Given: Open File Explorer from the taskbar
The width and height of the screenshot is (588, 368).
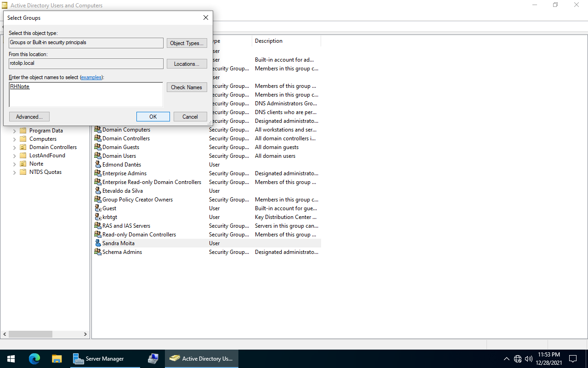Looking at the screenshot, I should click(57, 359).
